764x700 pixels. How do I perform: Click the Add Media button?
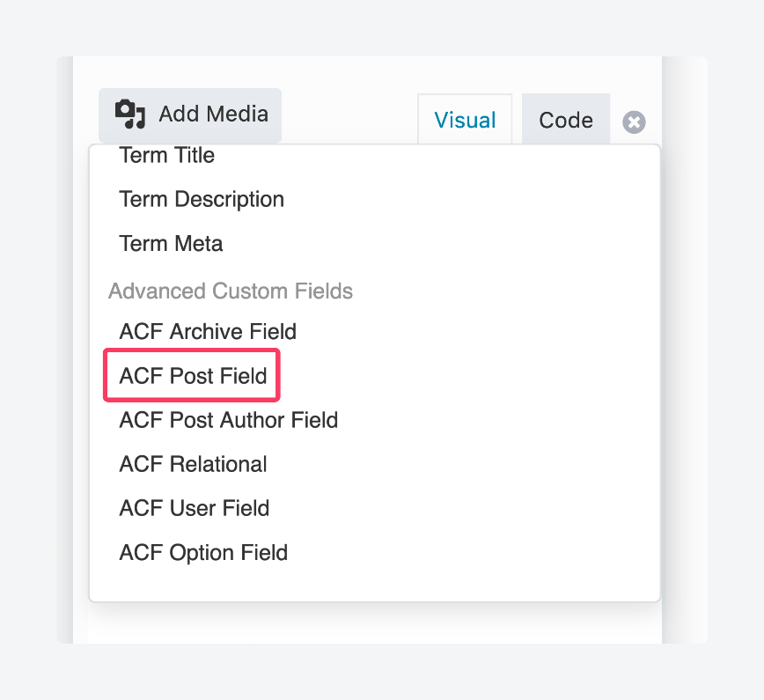tap(190, 115)
